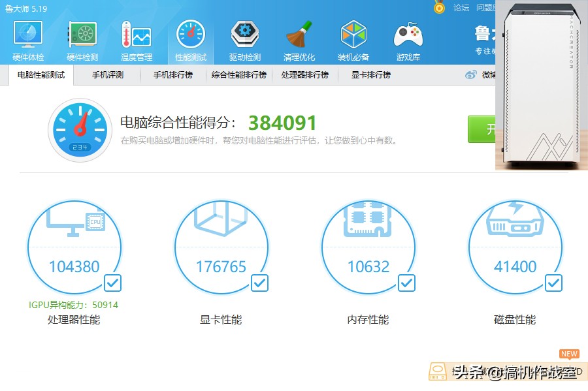This screenshot has height=391, width=588.
Task: Open the 论坛 forum link
Action: coord(461,8)
